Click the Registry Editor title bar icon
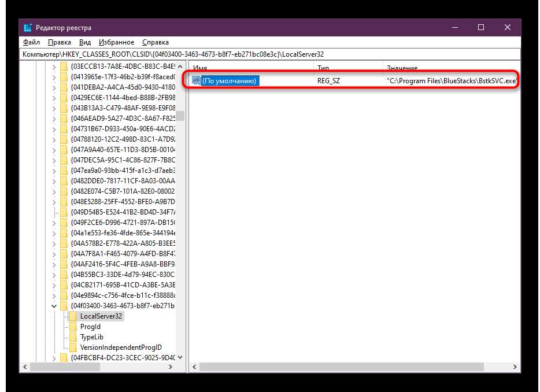The height and width of the screenshot is (392, 540). click(x=28, y=28)
